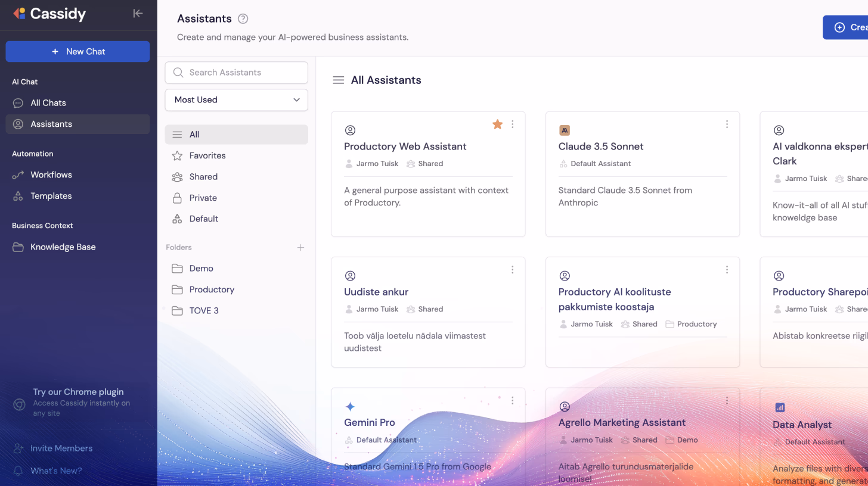This screenshot has width=868, height=486.
Task: Unfavorite the Productory Web Assistant star
Action: tap(497, 124)
